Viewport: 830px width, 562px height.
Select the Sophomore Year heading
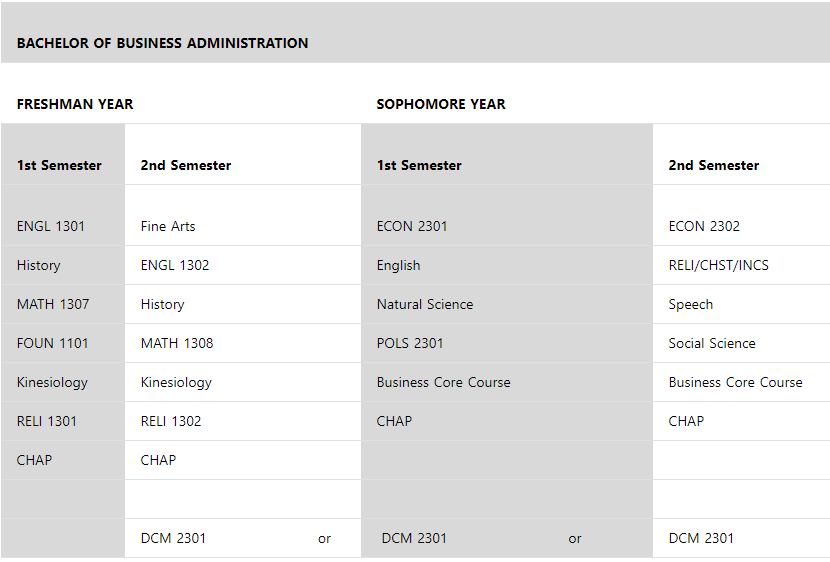point(441,104)
